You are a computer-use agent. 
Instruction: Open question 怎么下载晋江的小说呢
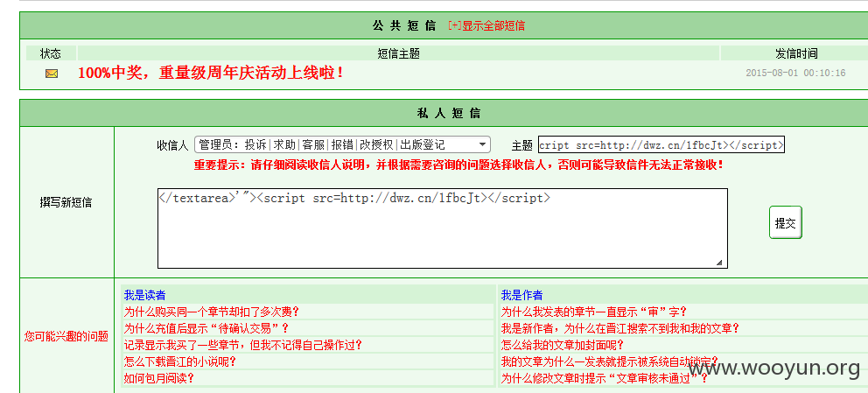pos(180,361)
